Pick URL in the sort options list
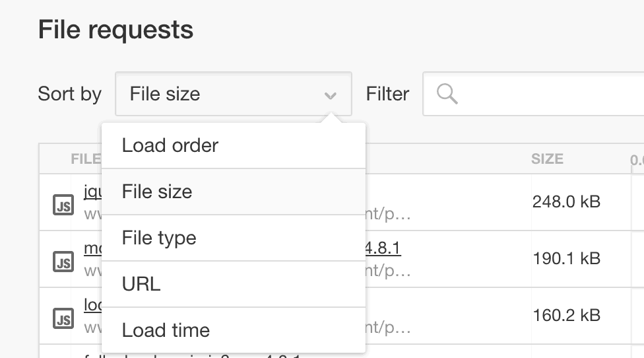The height and width of the screenshot is (358, 644). (234, 283)
